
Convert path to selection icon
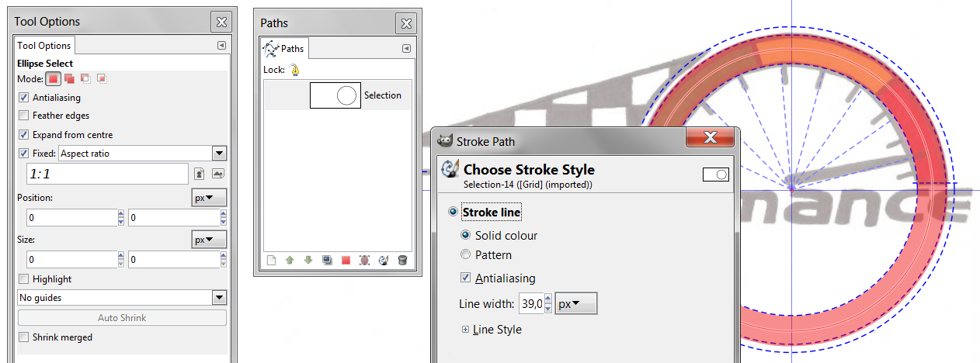(346, 261)
